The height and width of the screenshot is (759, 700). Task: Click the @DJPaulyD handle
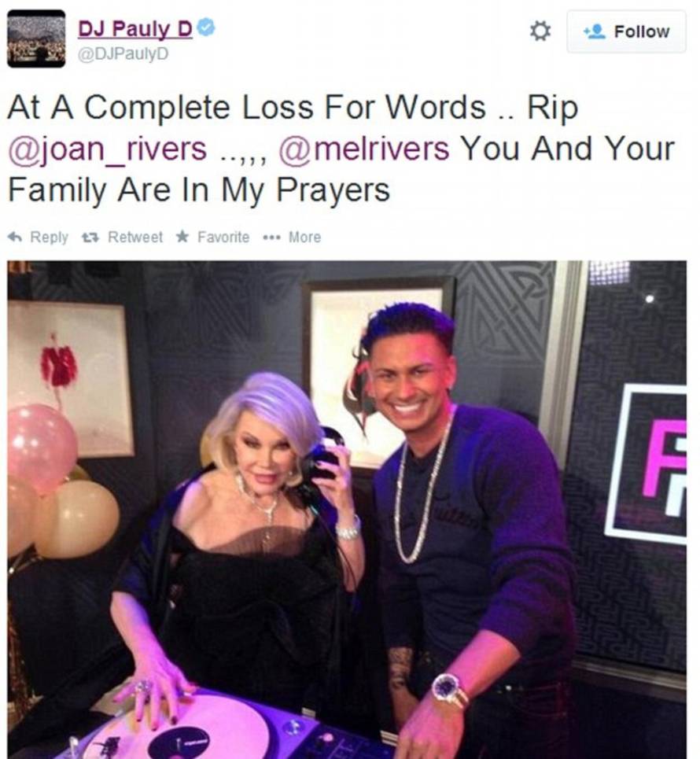tap(123, 53)
